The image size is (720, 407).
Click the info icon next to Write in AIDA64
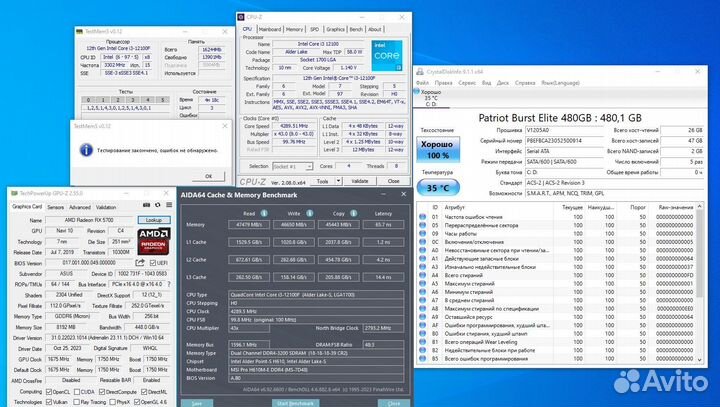pyautogui.click(x=309, y=213)
